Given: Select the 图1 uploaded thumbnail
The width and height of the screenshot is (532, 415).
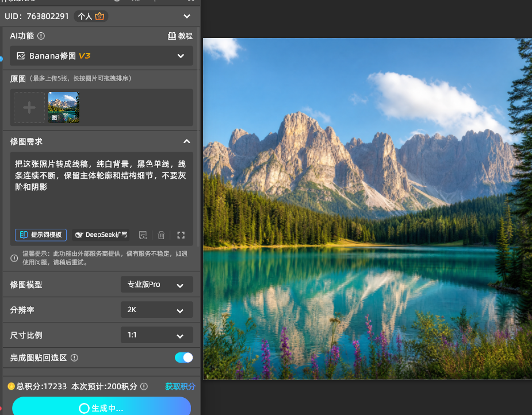Looking at the screenshot, I should coord(64,107).
